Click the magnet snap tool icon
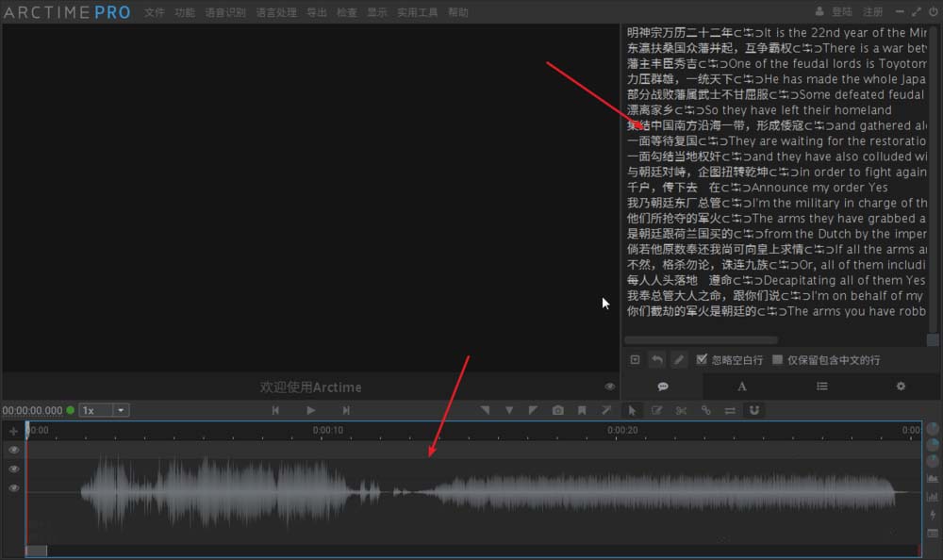The width and height of the screenshot is (943, 560). (754, 410)
